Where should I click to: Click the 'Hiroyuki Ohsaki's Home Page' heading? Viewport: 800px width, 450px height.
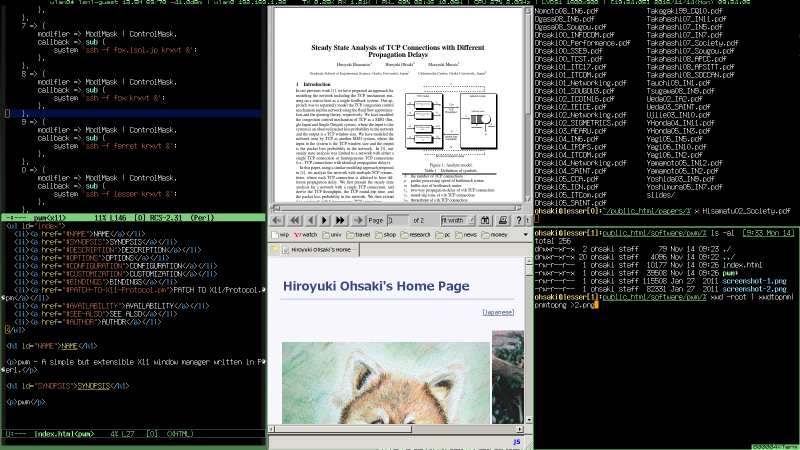(x=376, y=286)
